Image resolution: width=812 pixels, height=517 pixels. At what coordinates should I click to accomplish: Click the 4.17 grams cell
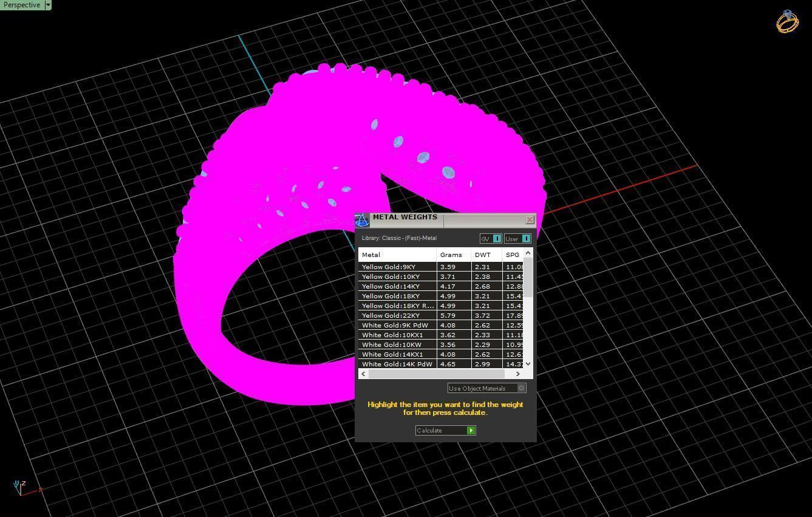pos(454,286)
